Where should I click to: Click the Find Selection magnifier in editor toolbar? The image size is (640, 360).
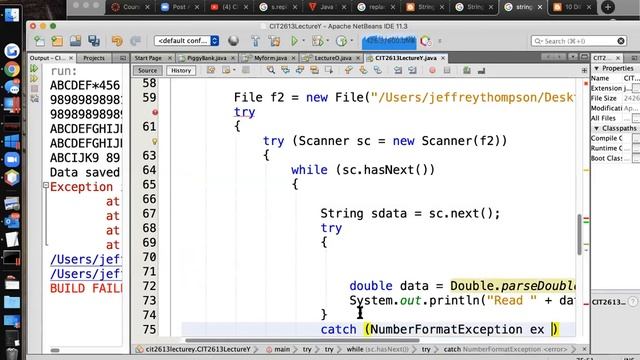click(x=271, y=71)
